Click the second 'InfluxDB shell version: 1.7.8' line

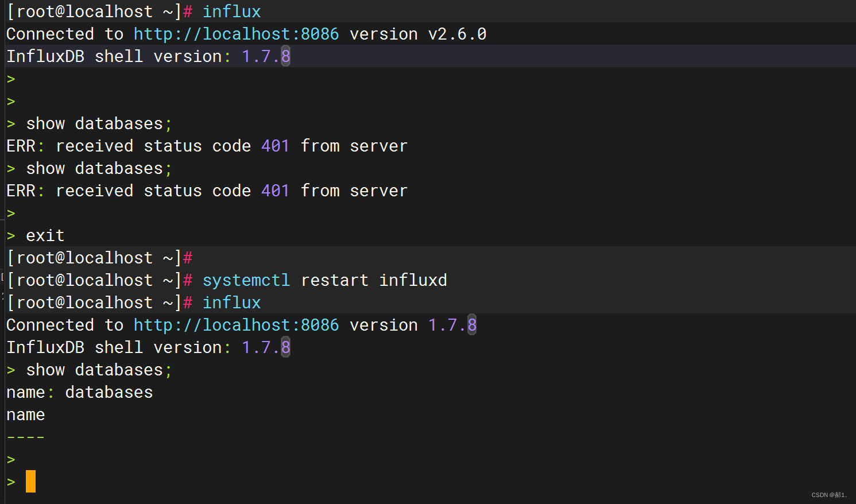[x=148, y=347]
